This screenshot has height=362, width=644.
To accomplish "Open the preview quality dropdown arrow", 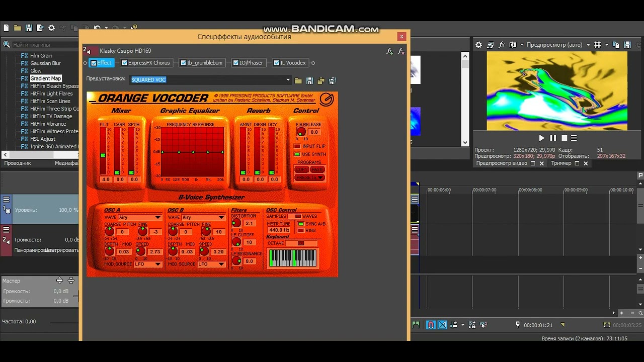I will [588, 45].
